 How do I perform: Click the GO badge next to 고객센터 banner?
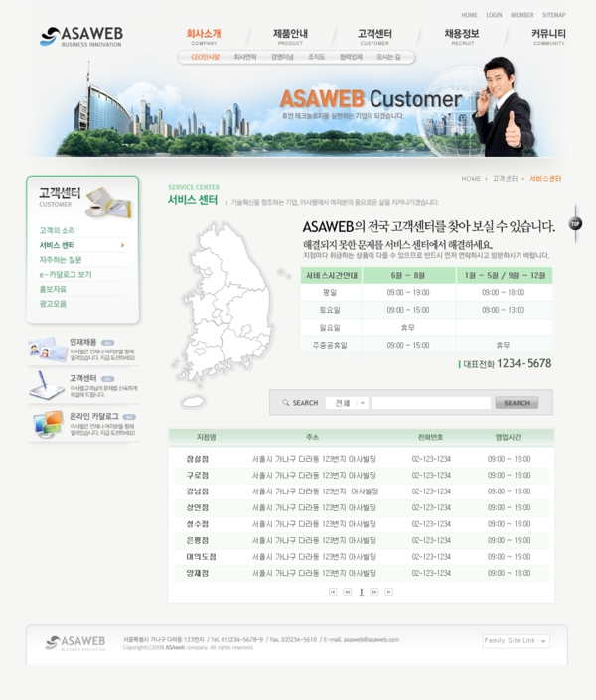(107, 379)
